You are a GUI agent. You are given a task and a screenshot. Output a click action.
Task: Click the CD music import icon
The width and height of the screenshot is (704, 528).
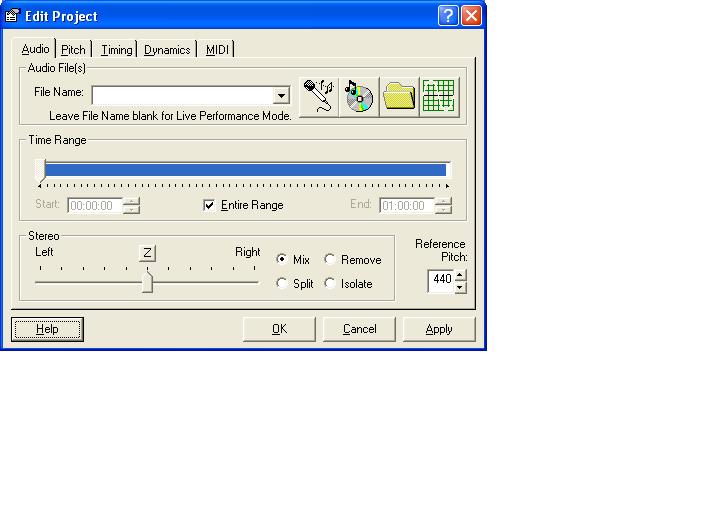point(359,96)
